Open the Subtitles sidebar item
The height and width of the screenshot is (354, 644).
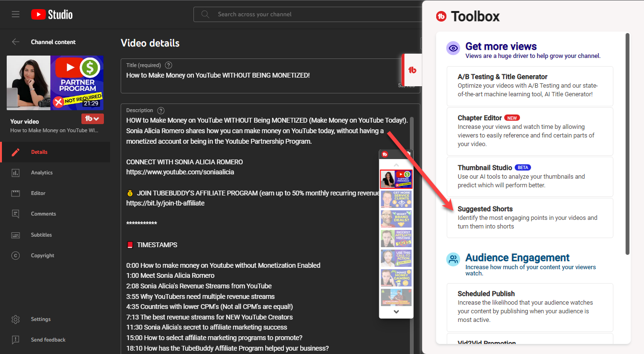41,235
